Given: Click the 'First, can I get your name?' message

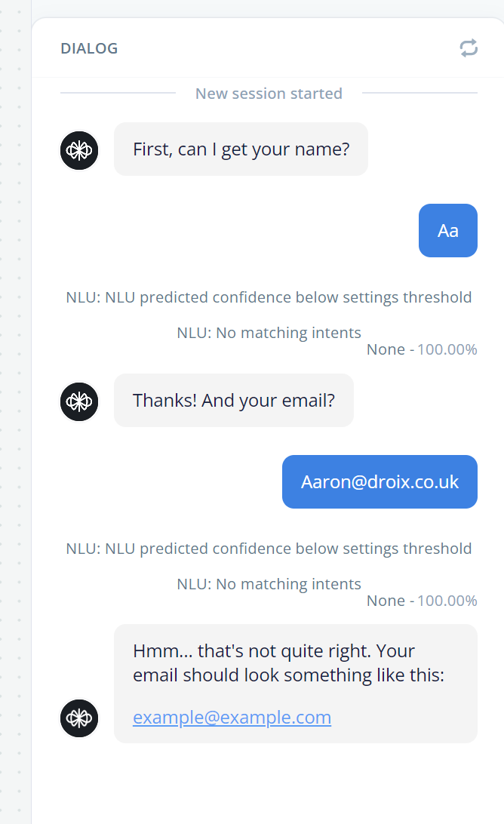Looking at the screenshot, I should tap(241, 149).
